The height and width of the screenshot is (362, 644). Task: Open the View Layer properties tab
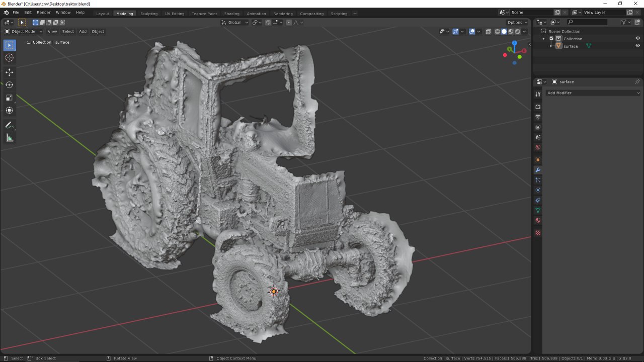point(538,127)
